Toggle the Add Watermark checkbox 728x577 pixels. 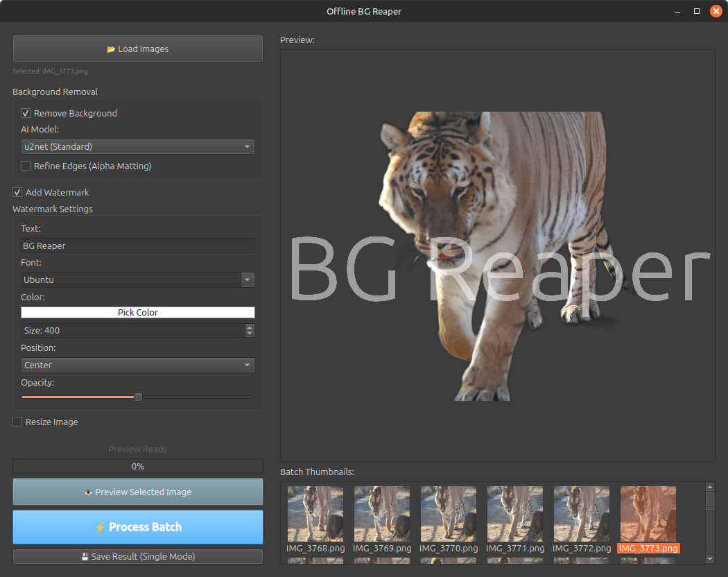click(x=17, y=192)
